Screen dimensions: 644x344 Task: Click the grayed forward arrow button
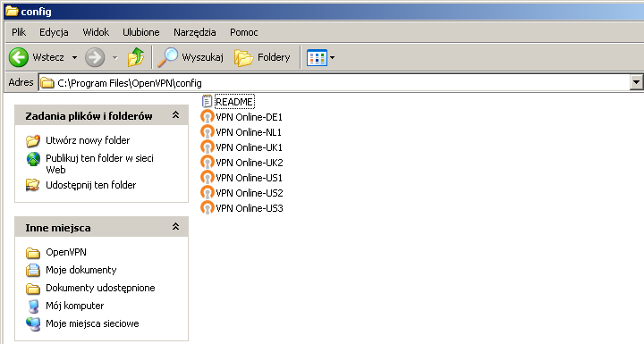point(95,57)
